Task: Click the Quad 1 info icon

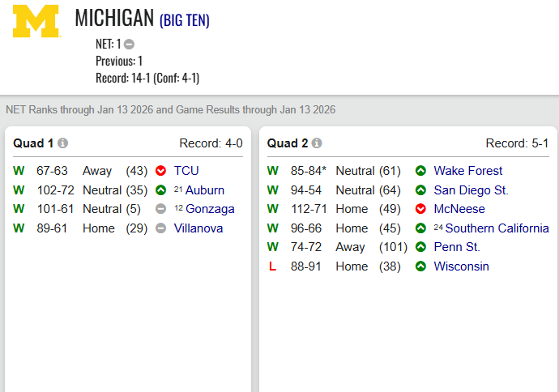Action: 63,143
